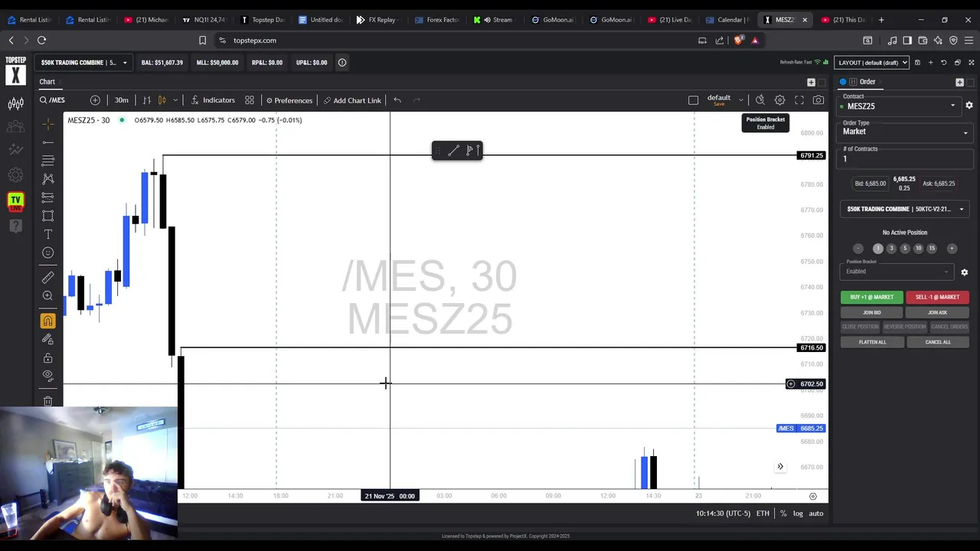
Task: Select the 10 contracts quantity preset
Action: pyautogui.click(x=918, y=248)
